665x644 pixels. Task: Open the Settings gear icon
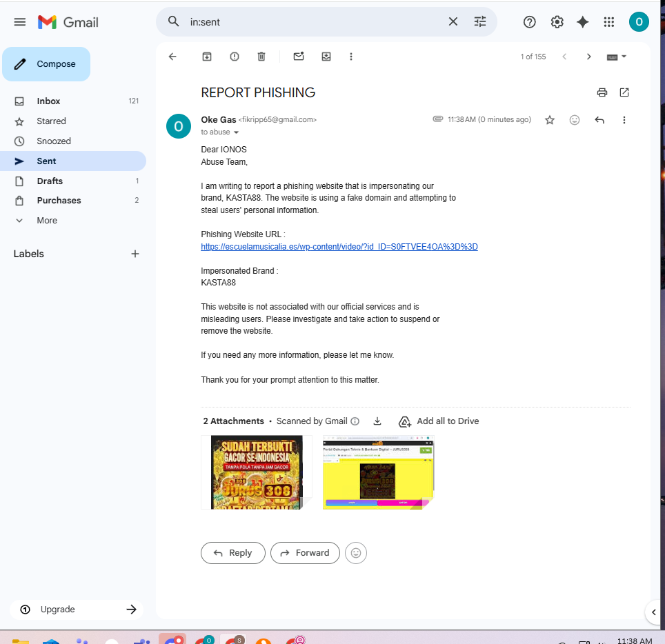coord(557,22)
